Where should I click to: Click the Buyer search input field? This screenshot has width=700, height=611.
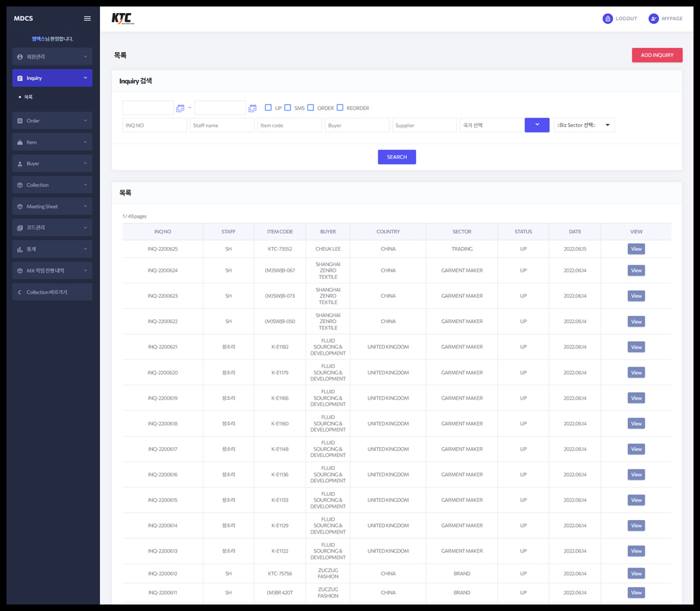[357, 125]
